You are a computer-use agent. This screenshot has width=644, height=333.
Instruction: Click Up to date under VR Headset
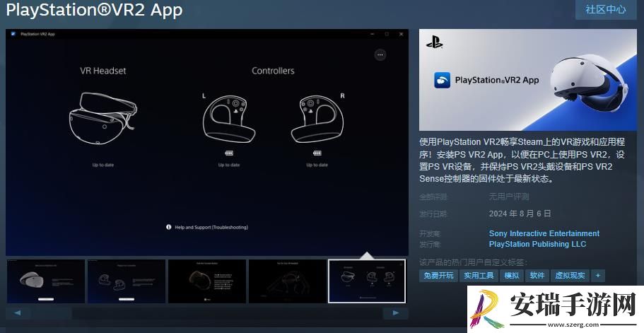(x=103, y=165)
